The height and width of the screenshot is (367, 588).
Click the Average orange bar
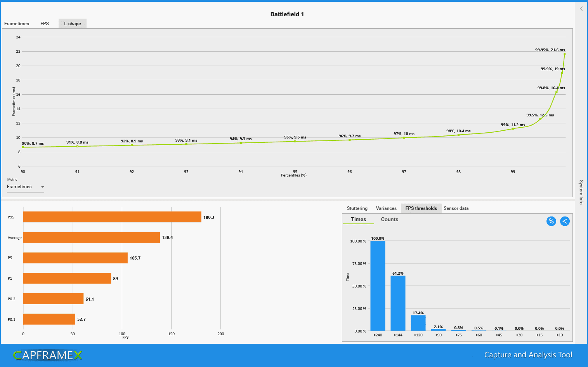tap(92, 237)
